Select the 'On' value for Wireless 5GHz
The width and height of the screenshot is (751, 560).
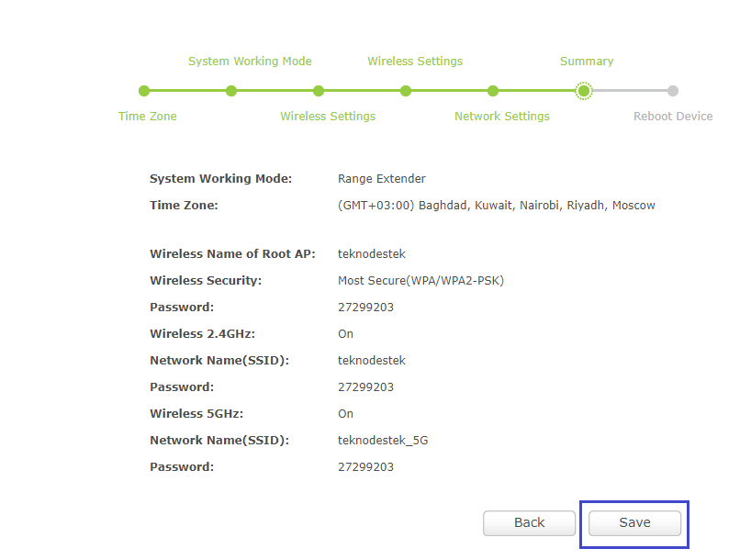point(346,414)
